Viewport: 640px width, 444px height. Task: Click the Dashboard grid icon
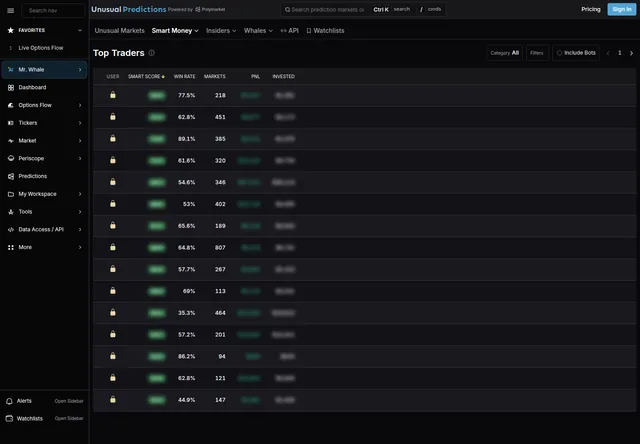(x=11, y=87)
